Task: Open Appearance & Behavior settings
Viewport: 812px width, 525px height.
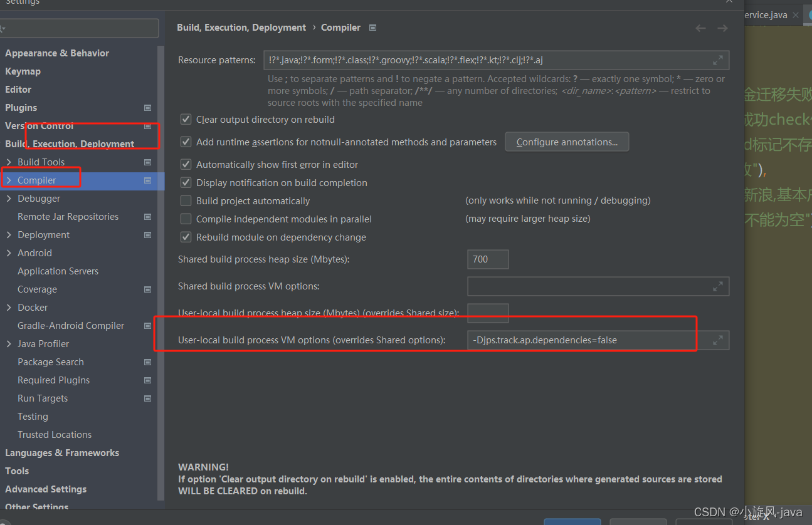Action: pyautogui.click(x=57, y=53)
